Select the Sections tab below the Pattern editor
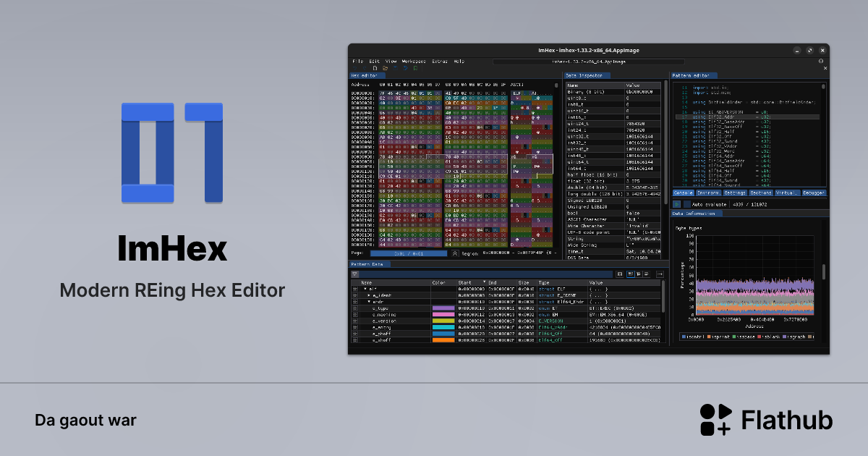 click(762, 193)
